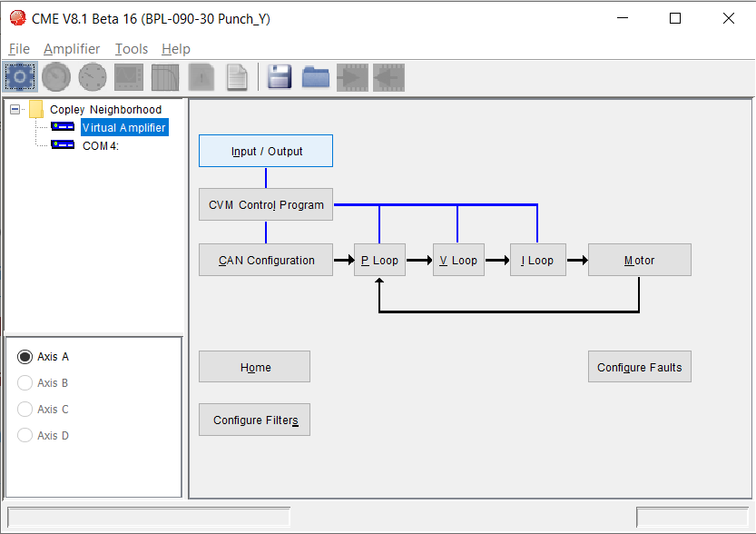The height and width of the screenshot is (534, 756).
Task: Select the Axis B radio button
Action: point(25,383)
